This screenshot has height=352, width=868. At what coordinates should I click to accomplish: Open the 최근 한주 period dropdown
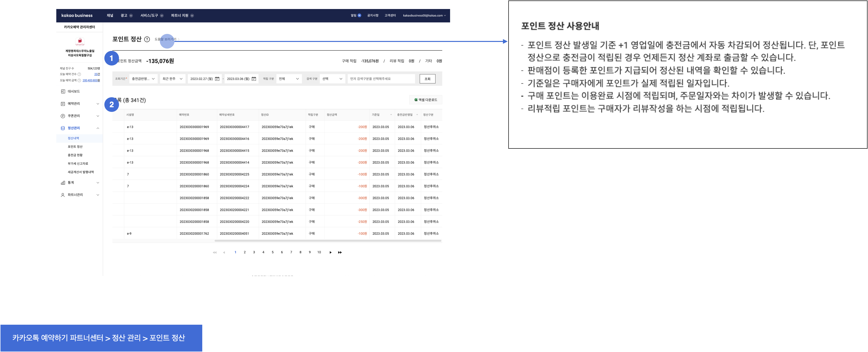click(172, 79)
